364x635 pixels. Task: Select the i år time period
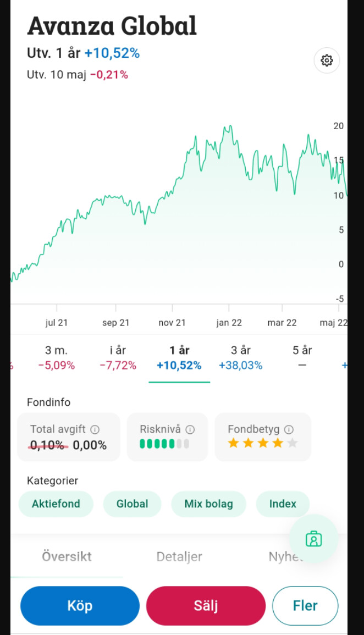tap(118, 358)
